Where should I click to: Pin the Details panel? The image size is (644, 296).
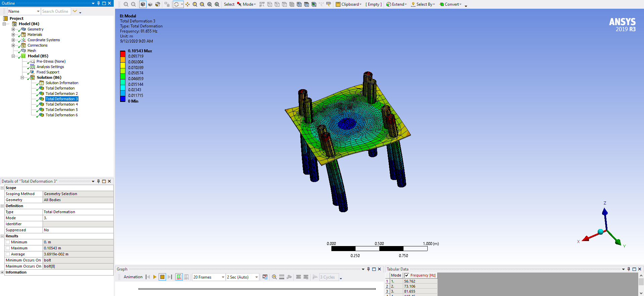click(99, 181)
